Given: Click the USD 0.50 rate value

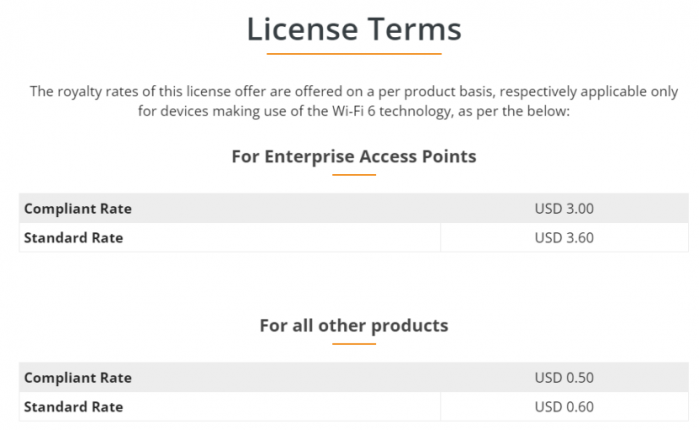Looking at the screenshot, I should click(564, 378).
